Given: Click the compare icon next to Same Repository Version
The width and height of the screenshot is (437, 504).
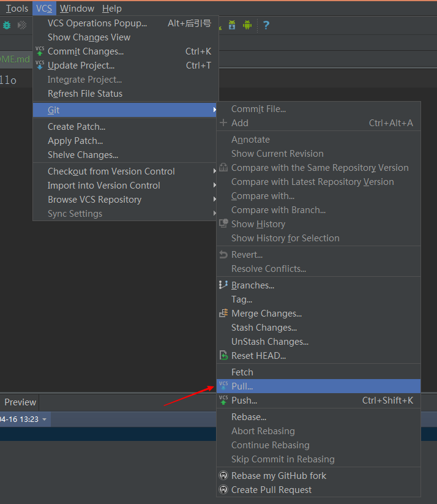Looking at the screenshot, I should (x=223, y=167).
